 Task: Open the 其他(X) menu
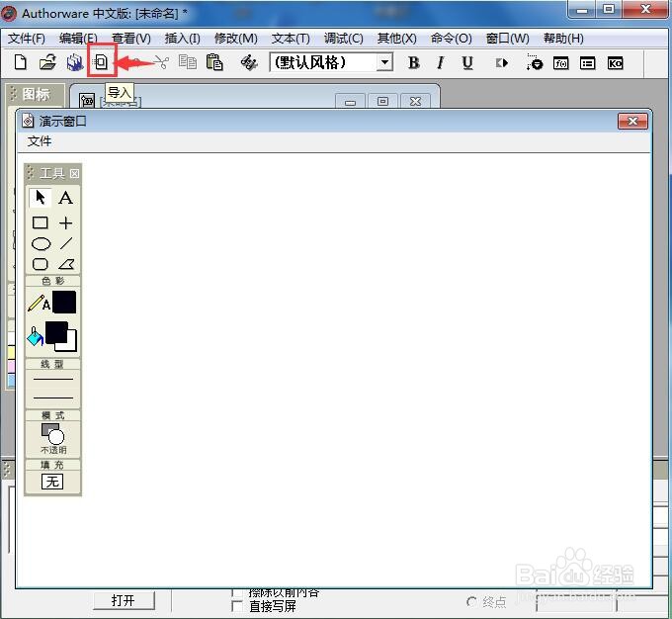[x=396, y=39]
